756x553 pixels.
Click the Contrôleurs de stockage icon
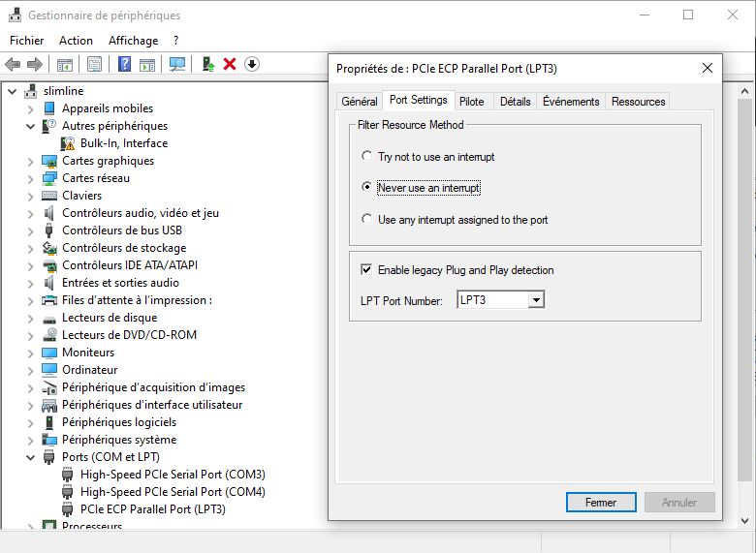[49, 248]
